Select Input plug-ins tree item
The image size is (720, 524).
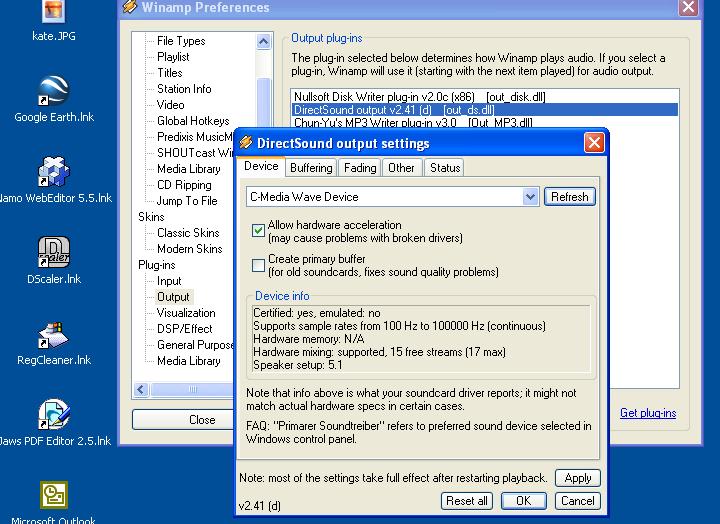click(x=169, y=281)
